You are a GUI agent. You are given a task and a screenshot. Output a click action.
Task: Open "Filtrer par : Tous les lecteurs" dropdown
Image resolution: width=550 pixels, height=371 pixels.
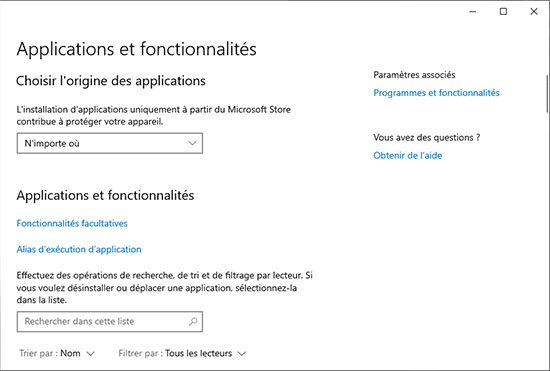click(x=182, y=353)
